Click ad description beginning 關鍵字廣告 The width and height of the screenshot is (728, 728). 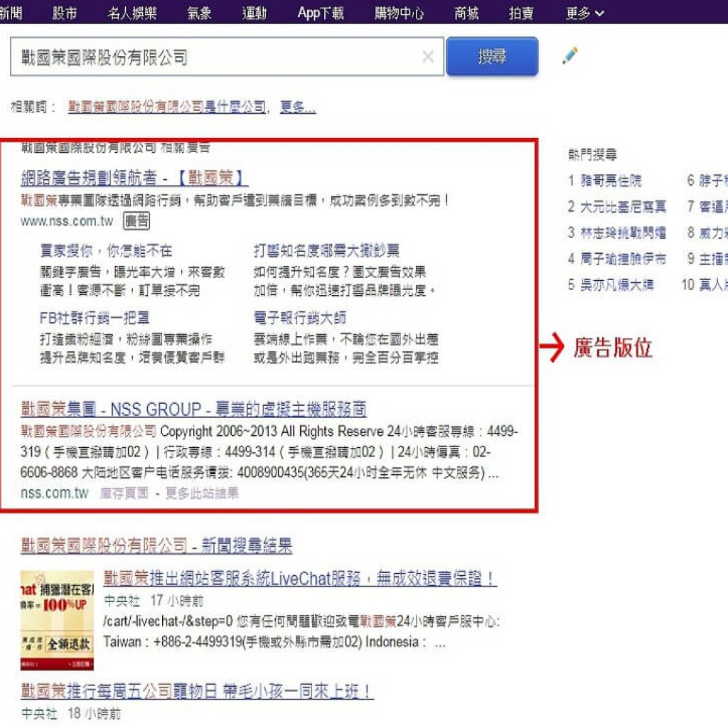point(132,281)
